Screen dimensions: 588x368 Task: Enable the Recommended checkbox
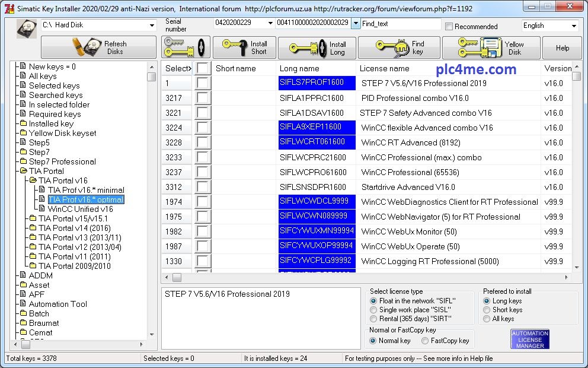point(449,26)
